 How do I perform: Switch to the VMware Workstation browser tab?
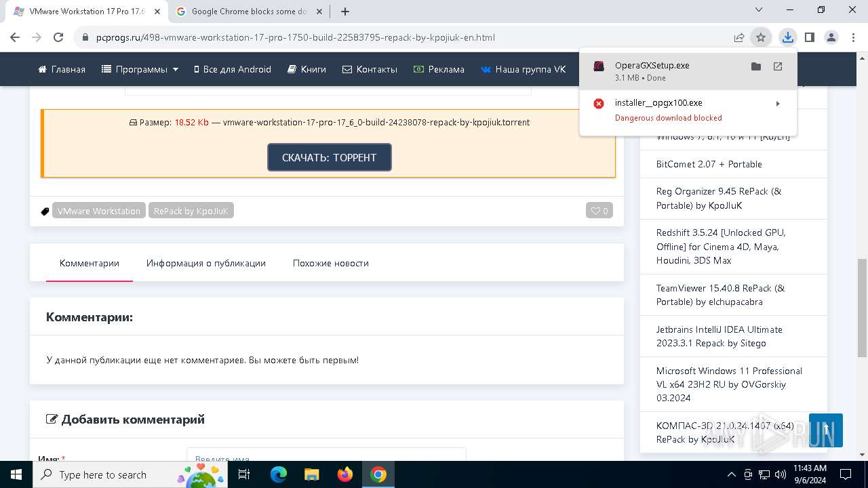[x=86, y=12]
